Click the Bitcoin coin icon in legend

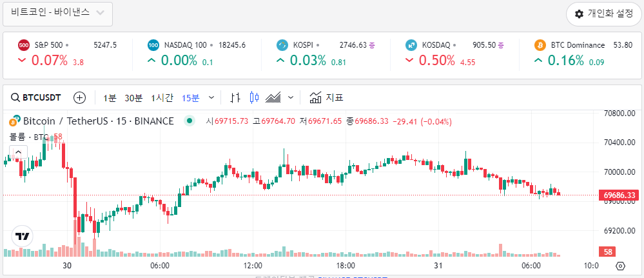[13, 121]
